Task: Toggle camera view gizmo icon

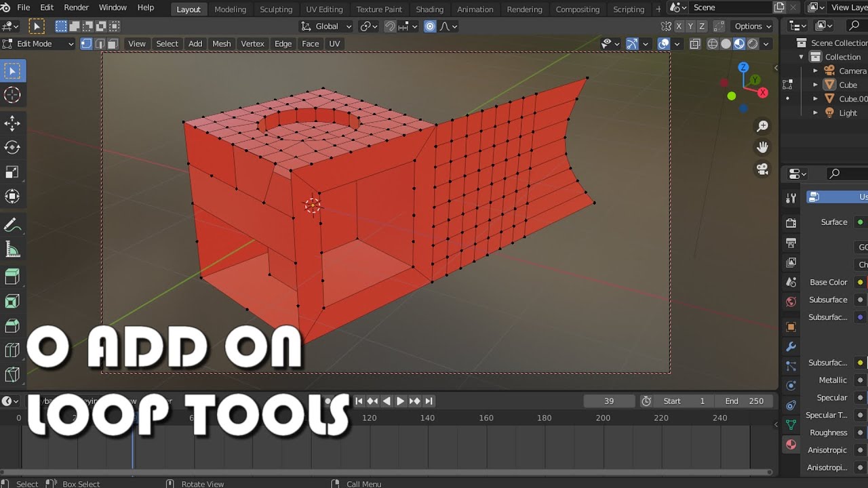Action: point(763,169)
